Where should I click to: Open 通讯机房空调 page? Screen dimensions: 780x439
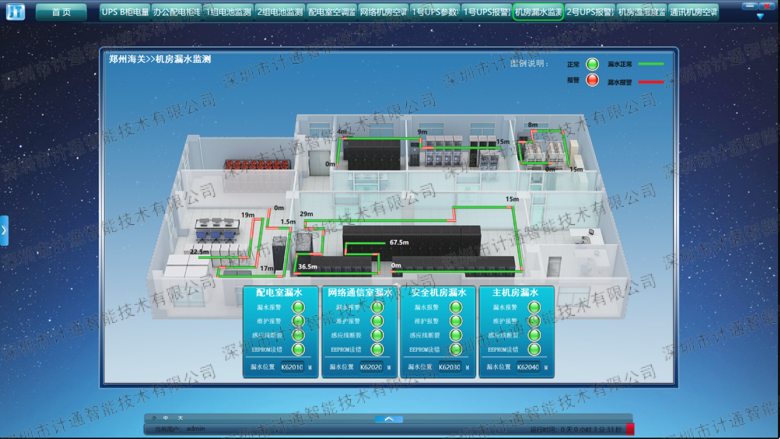pos(694,12)
